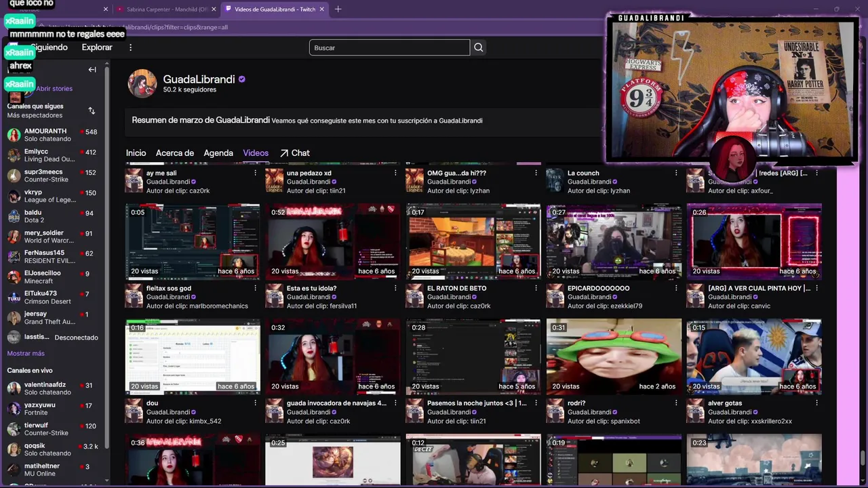Open supr3meecs channel in sidebar

point(53,176)
